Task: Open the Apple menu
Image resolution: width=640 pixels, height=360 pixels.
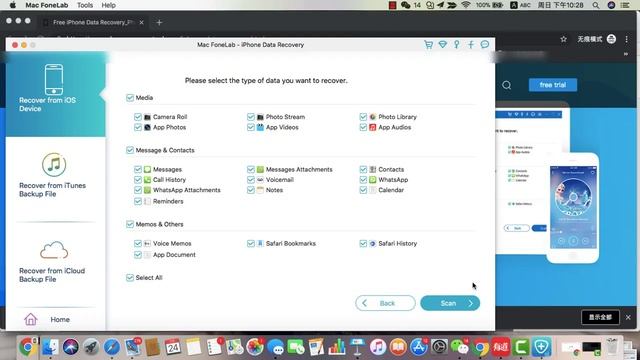Action: point(13,5)
